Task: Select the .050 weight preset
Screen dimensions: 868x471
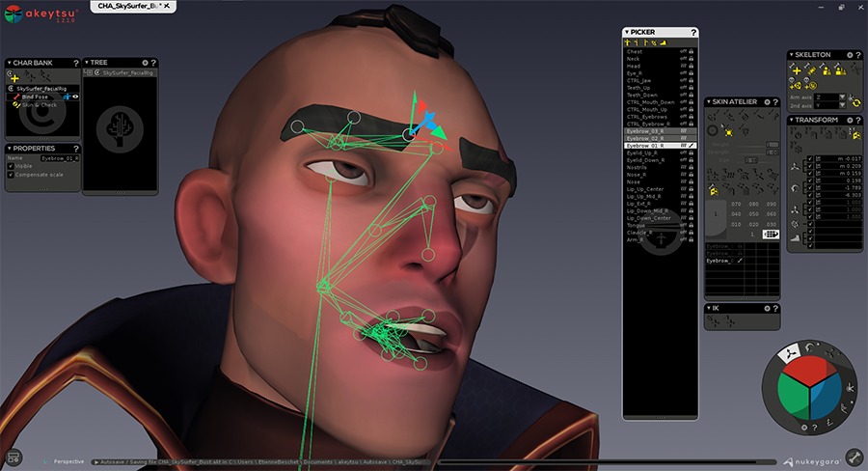Action: 753,214
